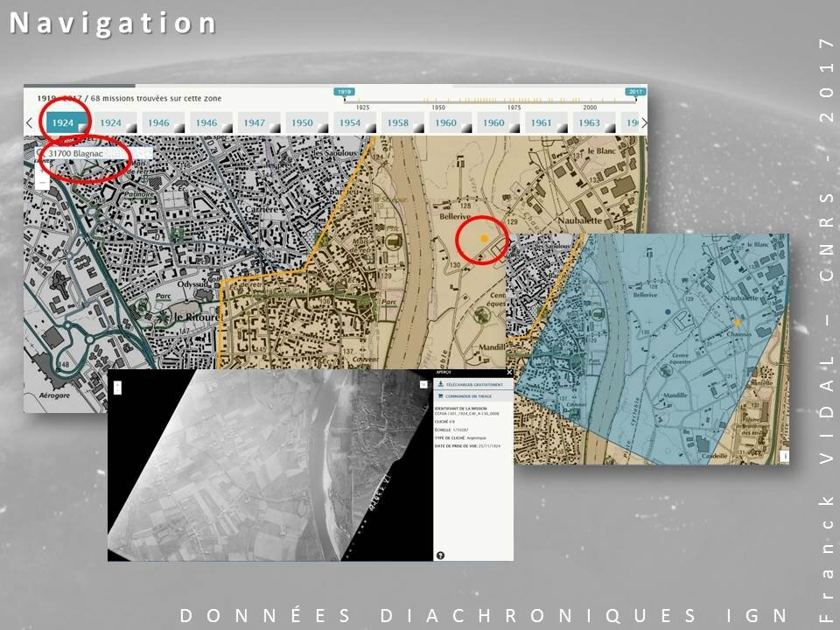Show later missions with the right chevron

click(644, 122)
